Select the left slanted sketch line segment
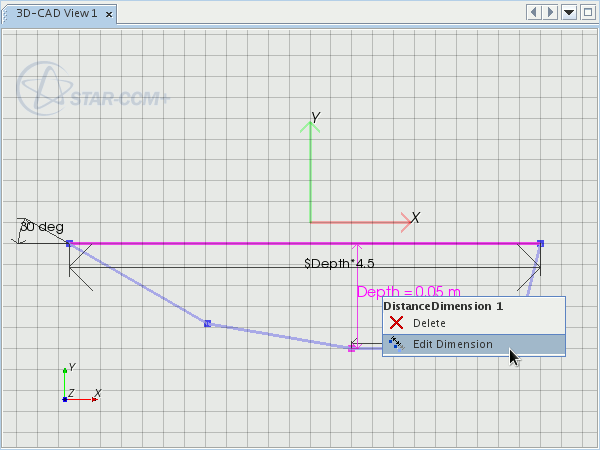Image resolution: width=600 pixels, height=450 pixels. [x=138, y=283]
